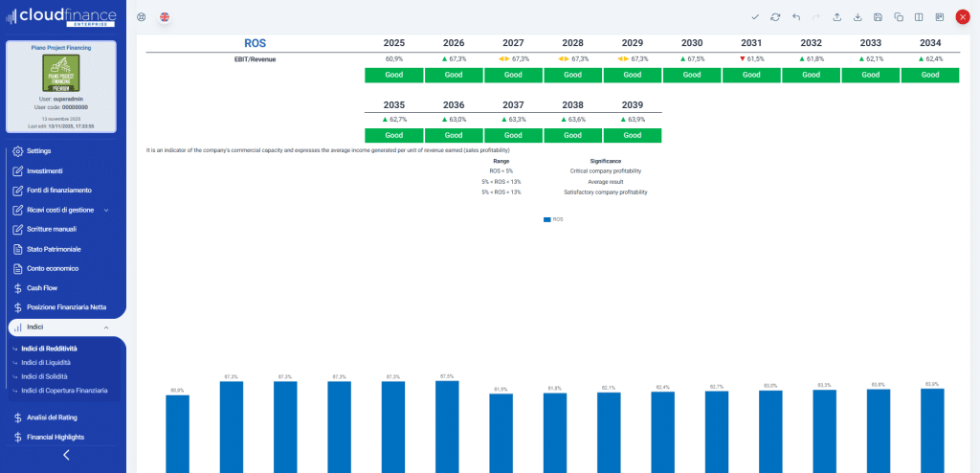Toggle the ROS series in chart legend
This screenshot has width=980, height=473.
point(552,219)
